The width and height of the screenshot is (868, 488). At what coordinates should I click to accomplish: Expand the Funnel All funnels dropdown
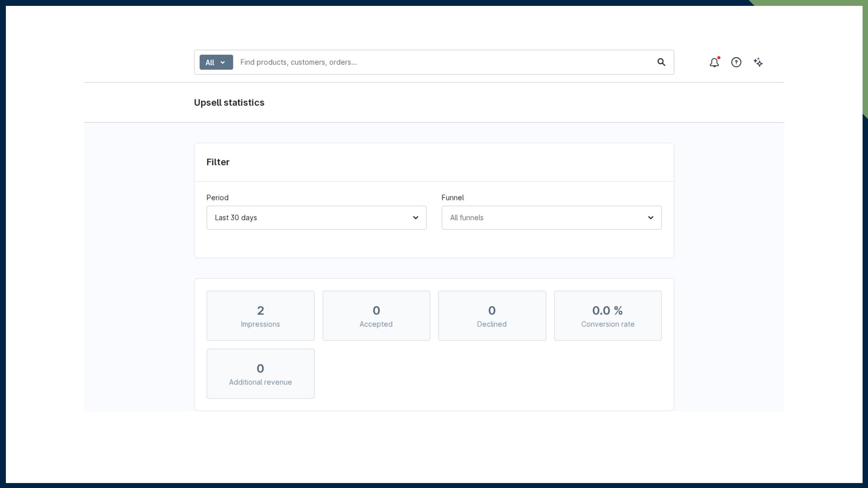[552, 218]
